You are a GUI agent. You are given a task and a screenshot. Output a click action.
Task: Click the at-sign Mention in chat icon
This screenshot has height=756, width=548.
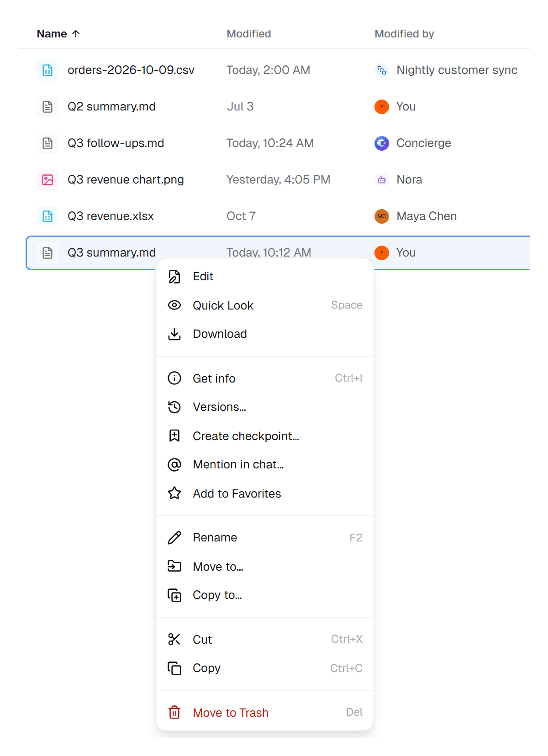point(174,465)
